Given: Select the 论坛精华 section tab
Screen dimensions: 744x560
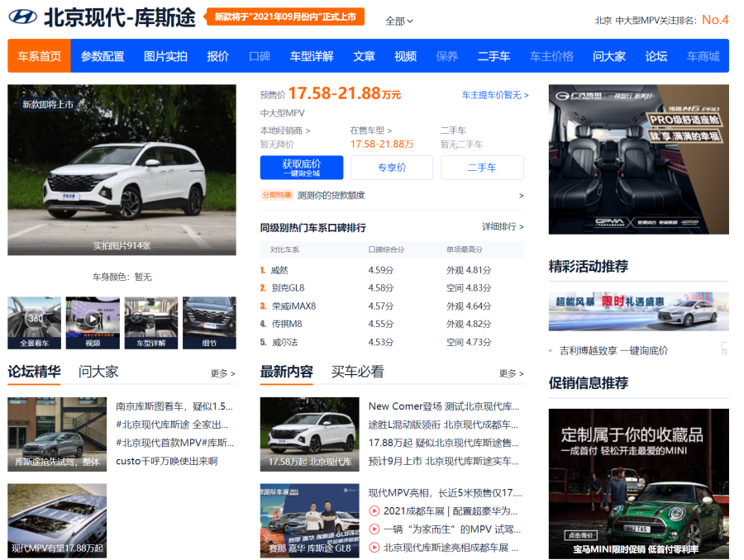Looking at the screenshot, I should coord(34,372).
